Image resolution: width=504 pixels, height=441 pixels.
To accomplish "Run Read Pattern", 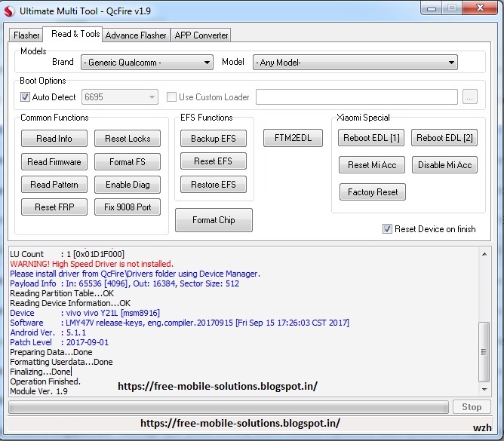I will [x=54, y=185].
